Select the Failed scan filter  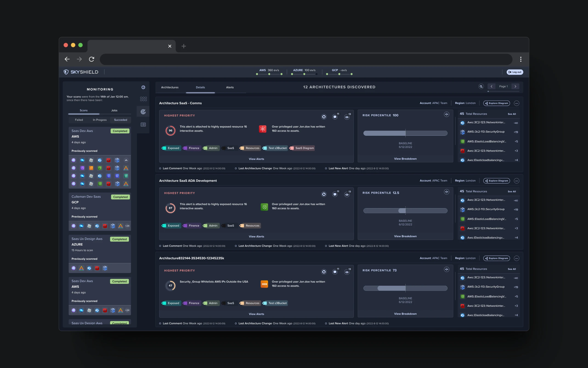[x=79, y=120]
